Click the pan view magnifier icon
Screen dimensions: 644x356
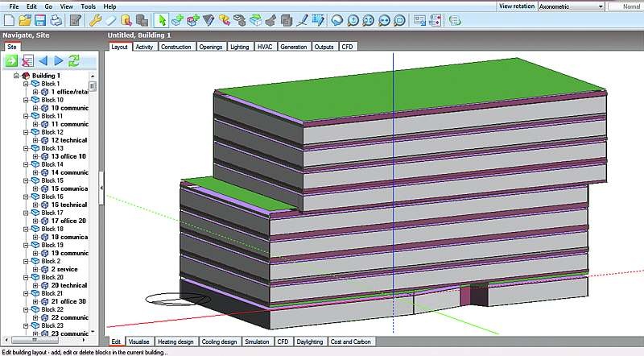(384, 19)
